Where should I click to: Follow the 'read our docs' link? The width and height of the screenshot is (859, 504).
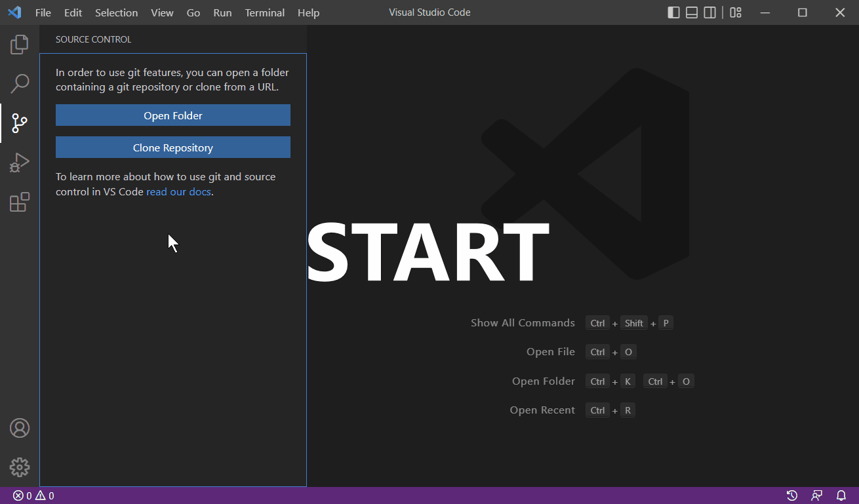coord(178,192)
